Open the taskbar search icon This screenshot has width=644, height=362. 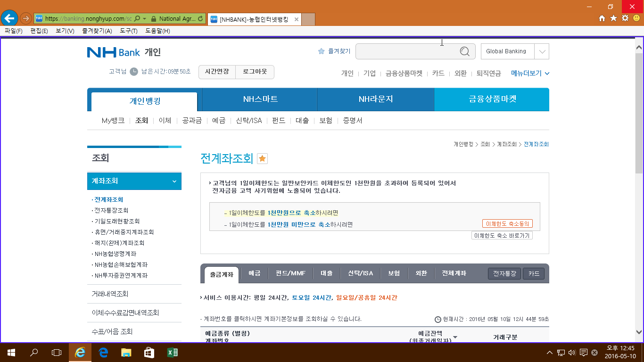tap(34, 352)
